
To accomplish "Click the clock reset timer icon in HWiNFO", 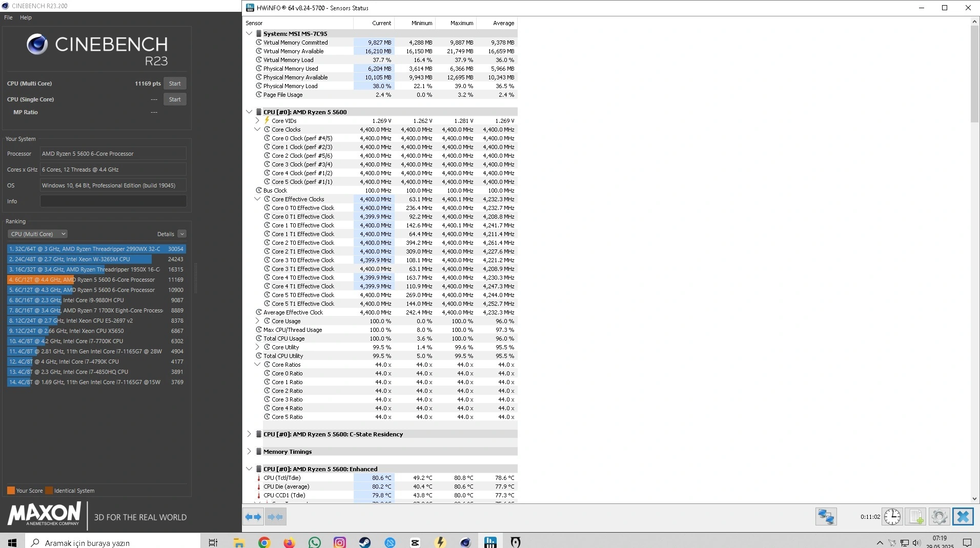I will (x=892, y=517).
